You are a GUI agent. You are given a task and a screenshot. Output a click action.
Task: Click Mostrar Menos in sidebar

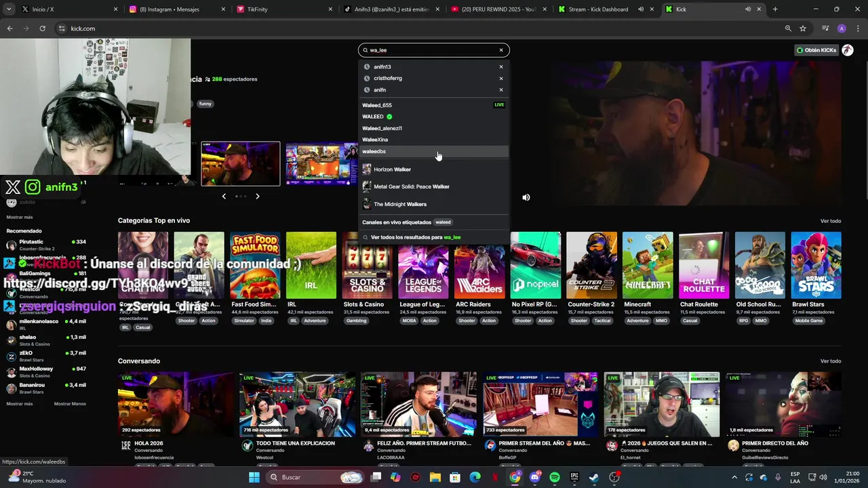[70, 404]
